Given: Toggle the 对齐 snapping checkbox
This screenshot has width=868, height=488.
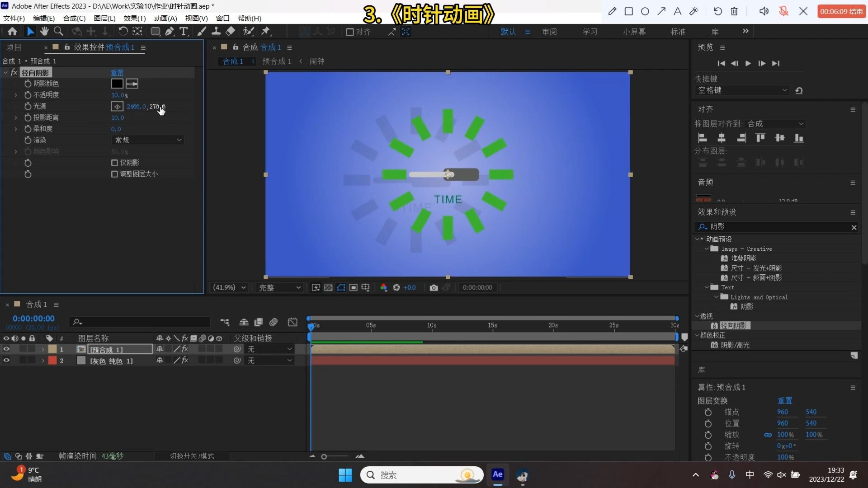Looking at the screenshot, I should click(x=349, y=32).
